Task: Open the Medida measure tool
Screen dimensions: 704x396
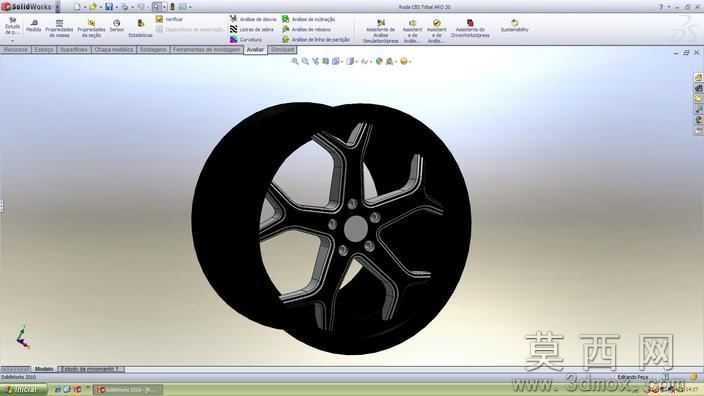Action: click(x=34, y=26)
